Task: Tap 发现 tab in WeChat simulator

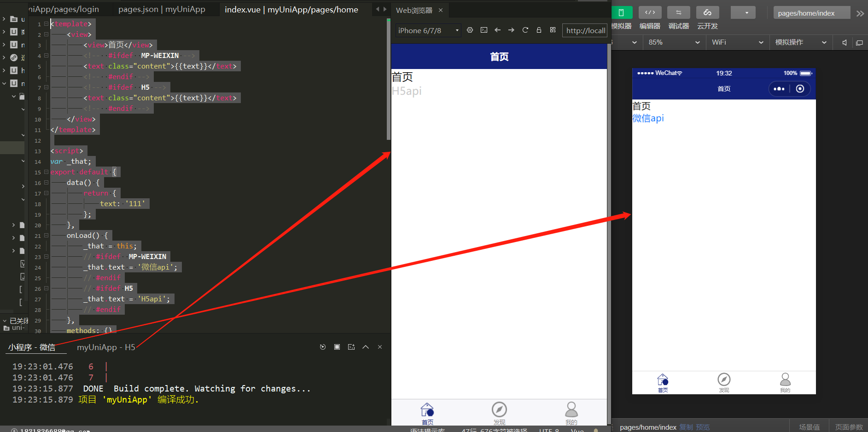Action: coord(724,383)
